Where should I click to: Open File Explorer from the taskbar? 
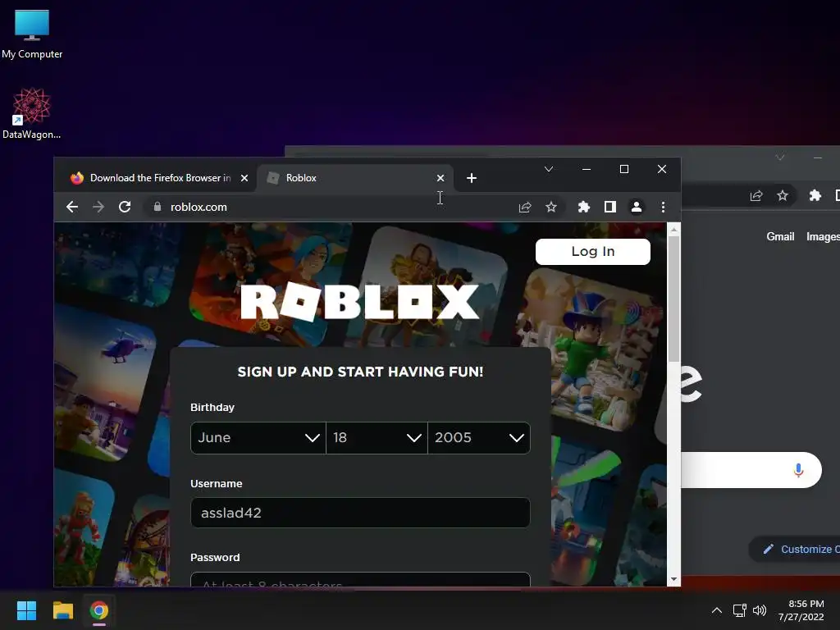pyautogui.click(x=62, y=610)
